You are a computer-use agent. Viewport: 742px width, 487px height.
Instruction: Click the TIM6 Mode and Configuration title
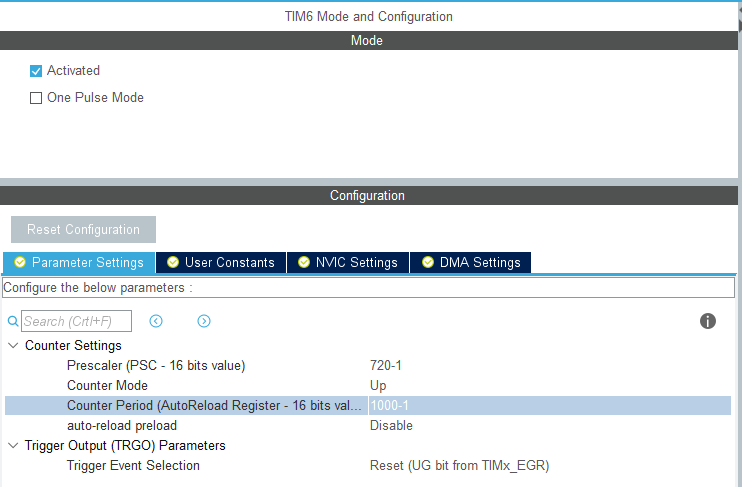[x=369, y=17]
